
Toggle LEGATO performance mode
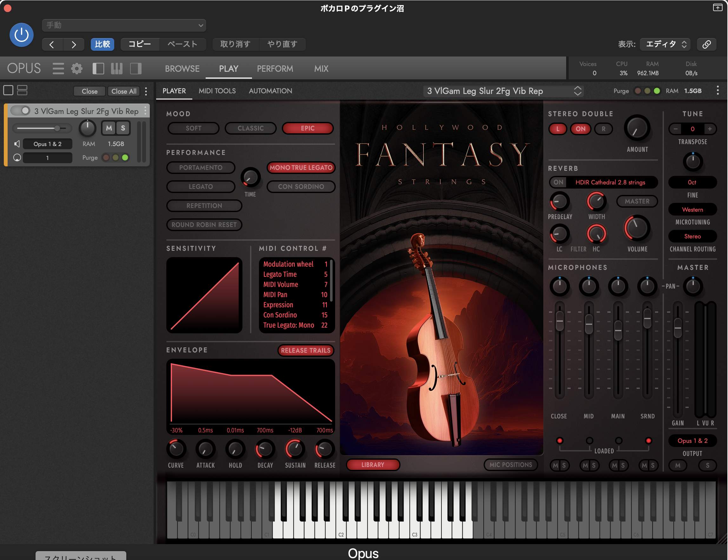tap(201, 187)
